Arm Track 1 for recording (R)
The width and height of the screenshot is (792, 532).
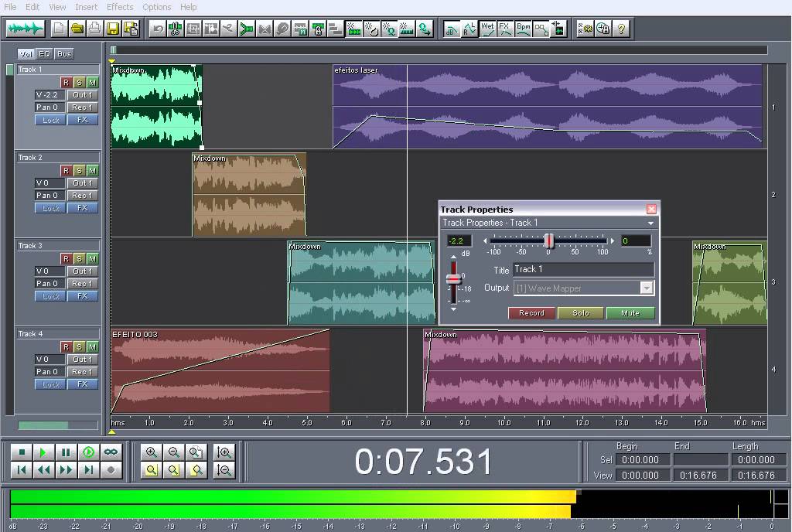(x=66, y=82)
